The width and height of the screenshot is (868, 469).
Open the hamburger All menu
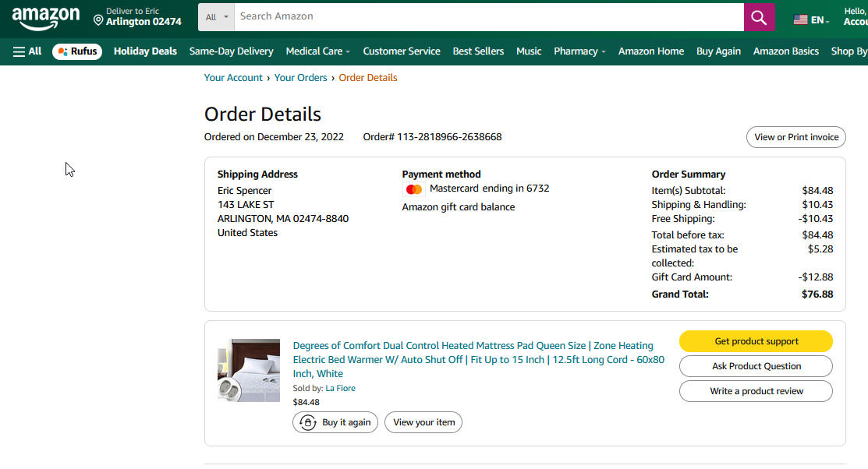pos(27,51)
